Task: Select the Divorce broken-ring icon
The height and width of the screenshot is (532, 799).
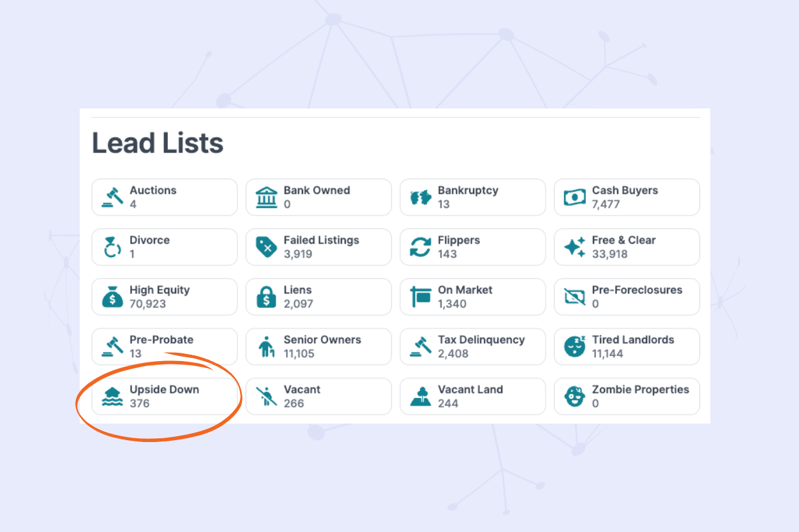Action: point(112,247)
